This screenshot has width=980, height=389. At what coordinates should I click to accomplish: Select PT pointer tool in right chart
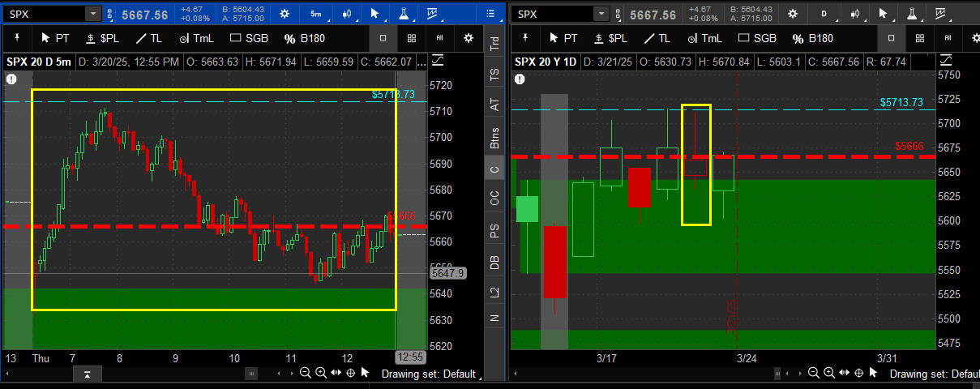pyautogui.click(x=563, y=38)
